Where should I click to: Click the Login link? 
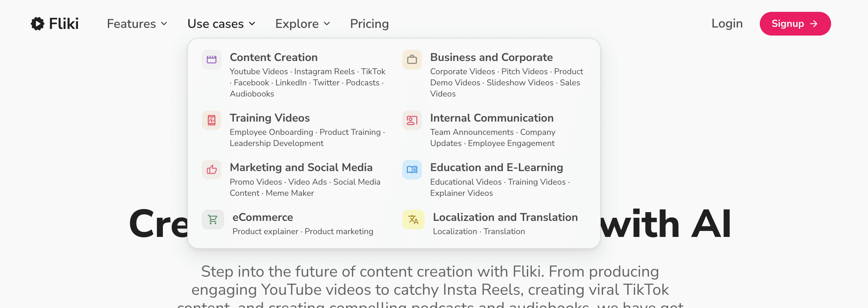point(727,23)
